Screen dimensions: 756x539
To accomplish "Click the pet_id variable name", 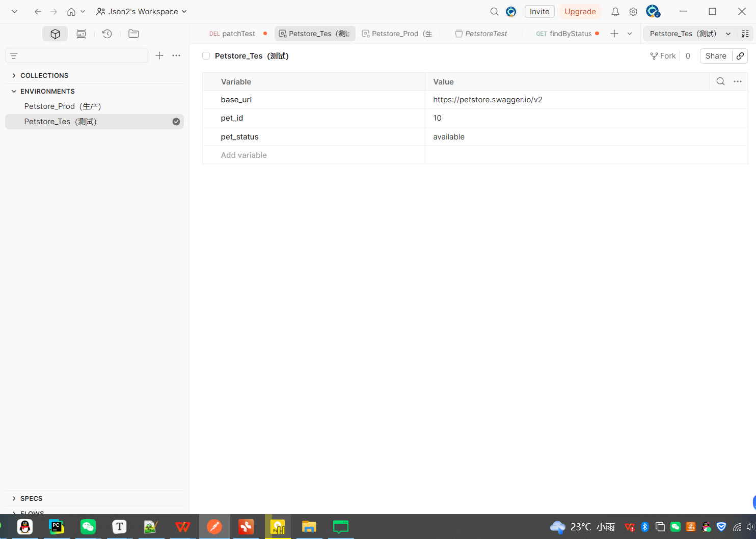I will pos(232,118).
